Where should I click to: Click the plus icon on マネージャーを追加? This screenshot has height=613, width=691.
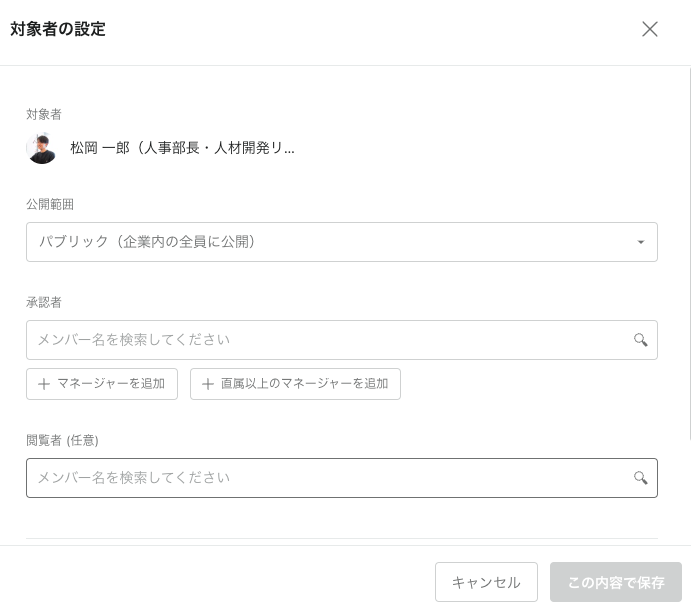click(43, 384)
